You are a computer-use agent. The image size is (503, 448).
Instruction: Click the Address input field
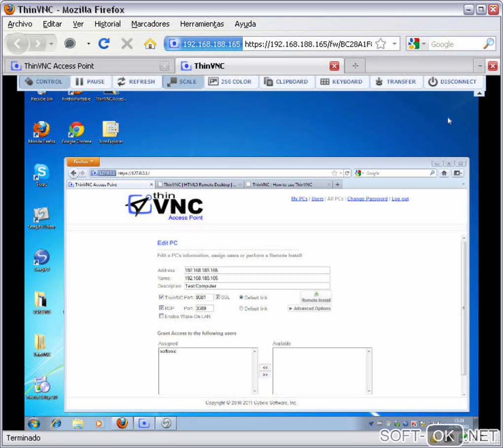[256, 270]
